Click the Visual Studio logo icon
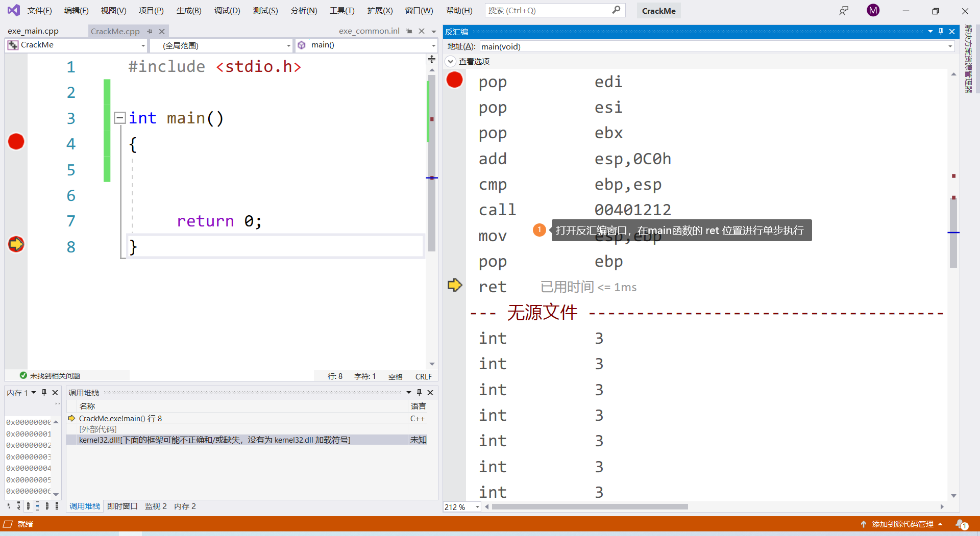980x536 pixels. 14,10
